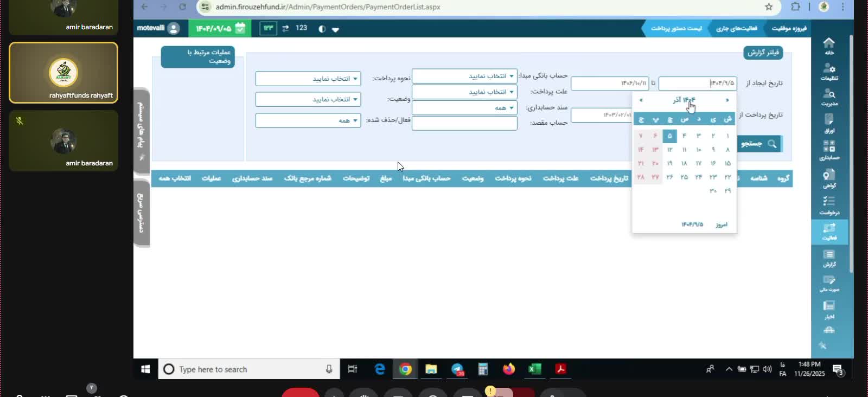Open Firefox from the taskbar
The height and width of the screenshot is (397, 868).
509,369
